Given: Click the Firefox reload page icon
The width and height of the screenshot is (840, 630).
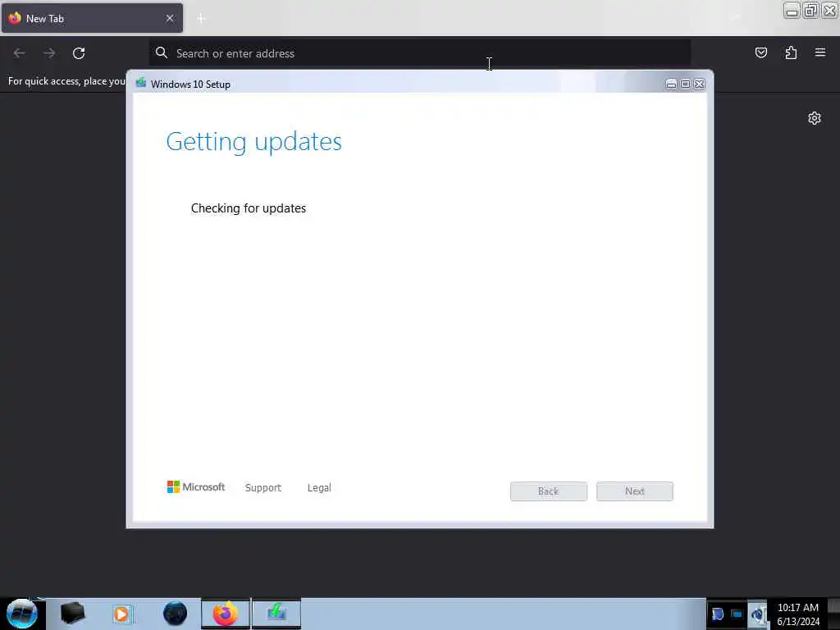Looking at the screenshot, I should click(x=79, y=53).
